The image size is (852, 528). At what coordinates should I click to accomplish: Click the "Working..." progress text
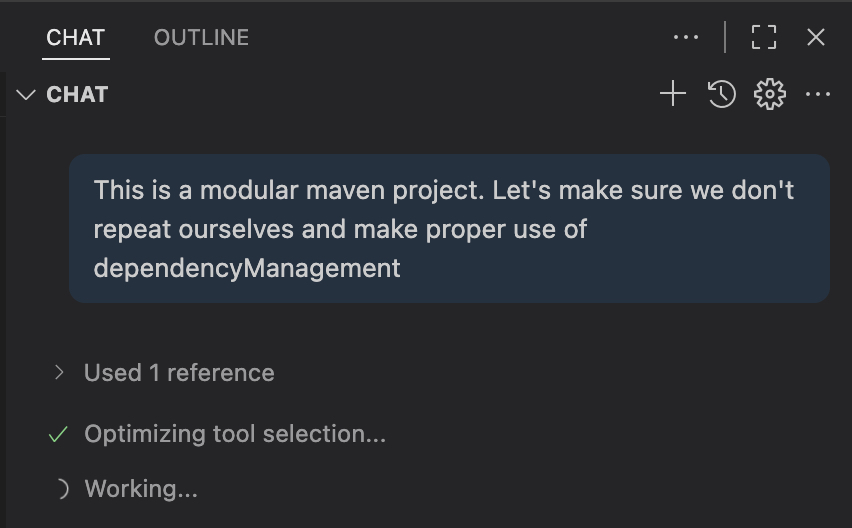(x=141, y=489)
